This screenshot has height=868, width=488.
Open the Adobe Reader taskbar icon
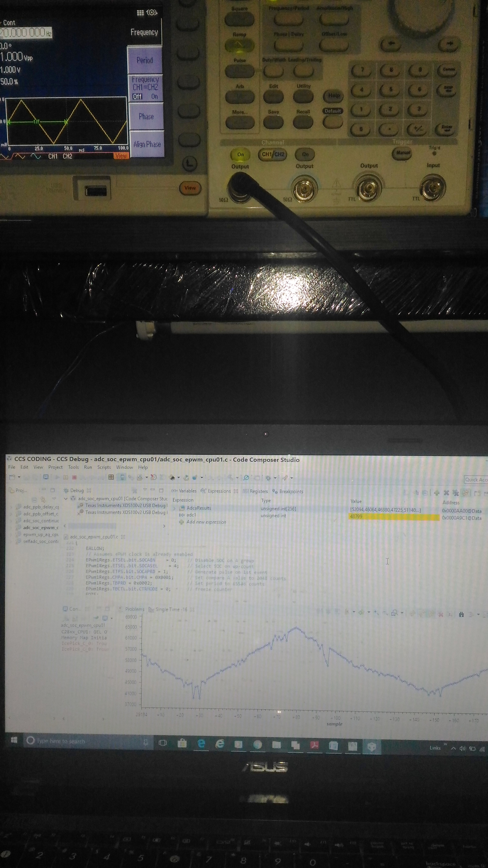pos(315,745)
